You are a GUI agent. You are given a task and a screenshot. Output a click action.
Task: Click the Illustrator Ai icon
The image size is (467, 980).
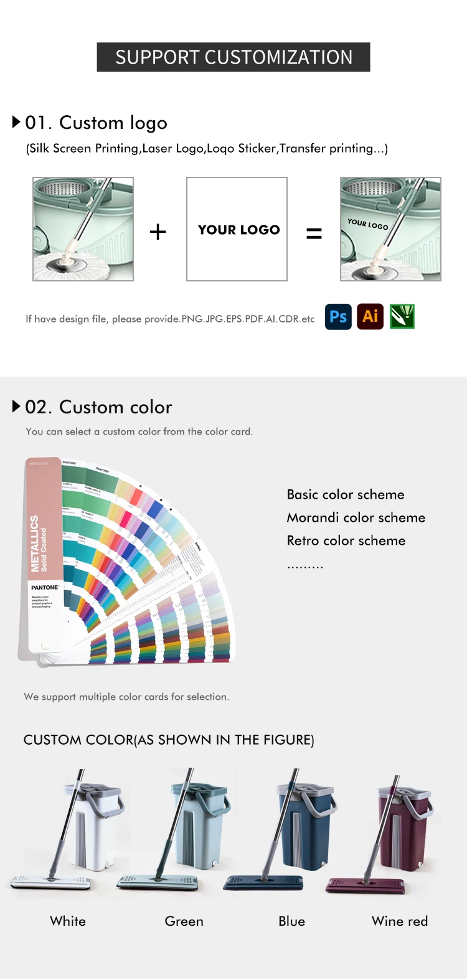pyautogui.click(x=370, y=316)
